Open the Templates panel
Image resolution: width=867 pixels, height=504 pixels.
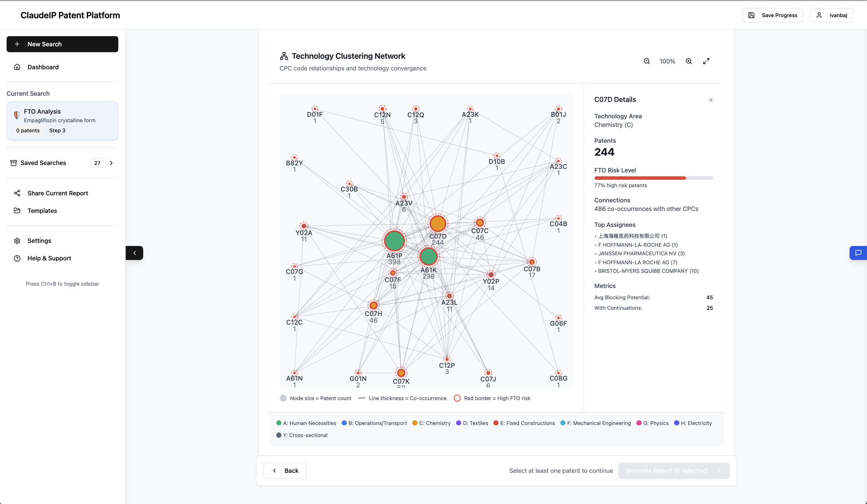[x=42, y=211]
